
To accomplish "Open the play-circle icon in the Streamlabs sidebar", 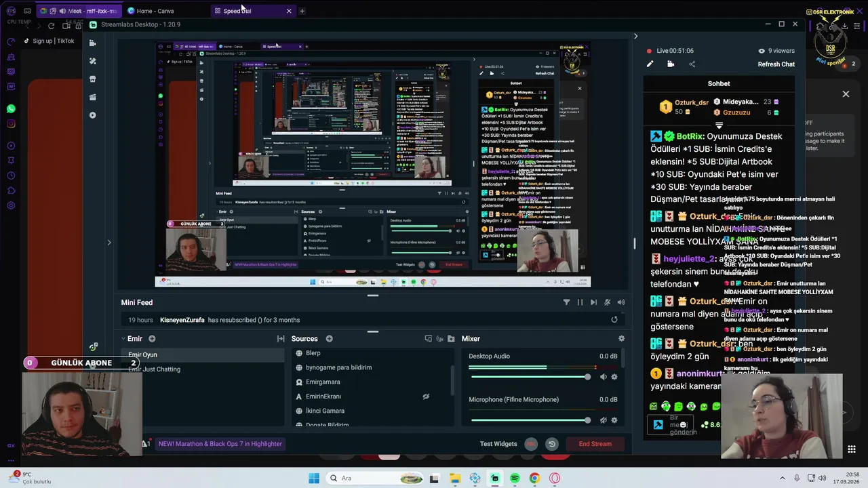I will click(x=93, y=115).
